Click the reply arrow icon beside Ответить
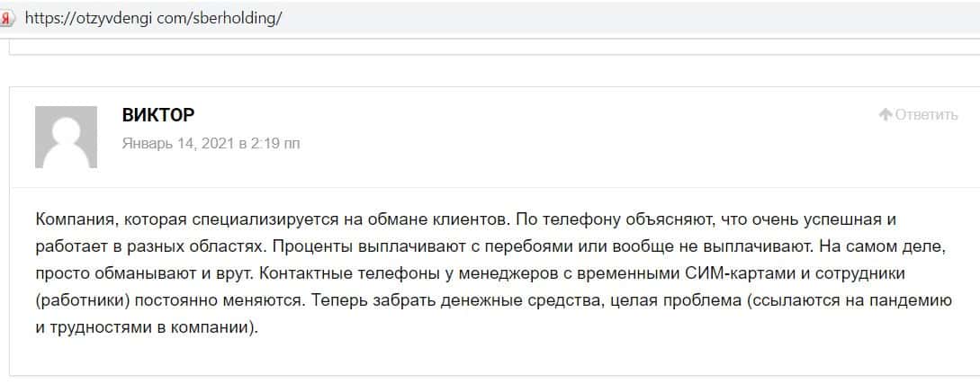This screenshot has height=384, width=980. click(886, 114)
